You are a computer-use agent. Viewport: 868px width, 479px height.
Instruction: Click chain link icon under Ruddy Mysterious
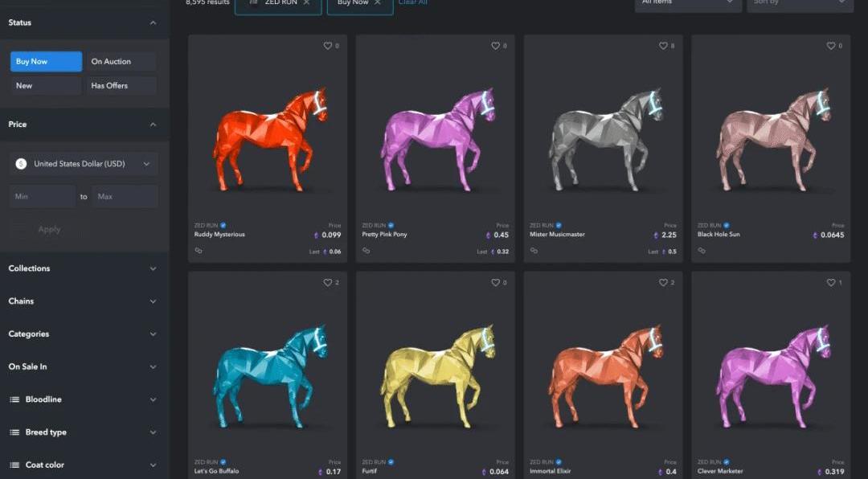(x=199, y=250)
